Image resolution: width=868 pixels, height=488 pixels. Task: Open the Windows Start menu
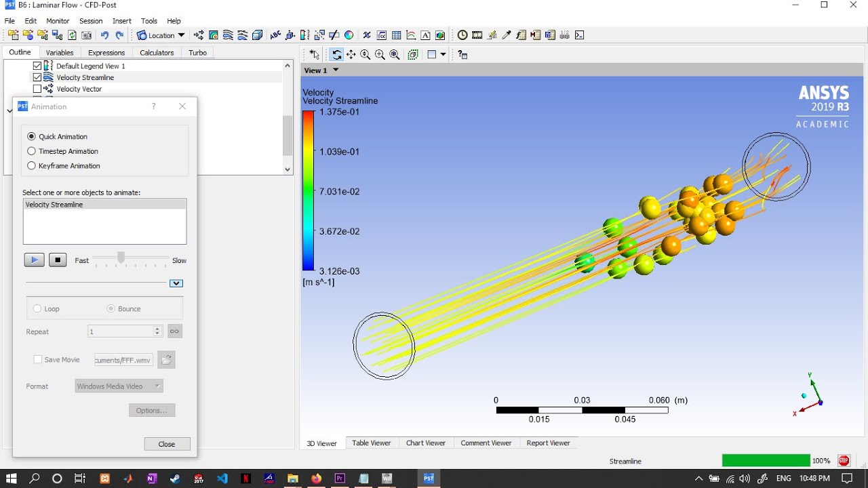pos(11,479)
